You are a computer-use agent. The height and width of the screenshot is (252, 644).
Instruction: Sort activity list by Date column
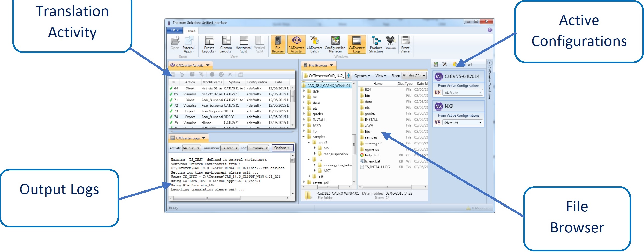278,82
